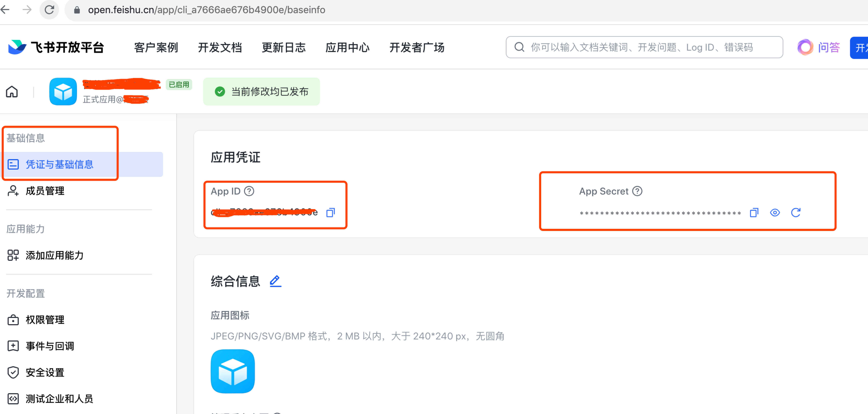Click the home icon in breadcrumb
This screenshot has height=414, width=868.
tap(12, 92)
